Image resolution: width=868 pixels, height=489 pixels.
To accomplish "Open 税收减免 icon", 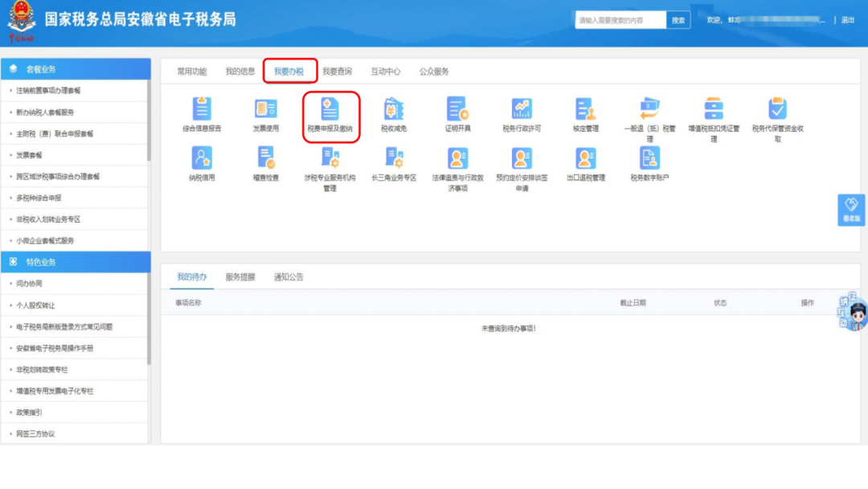I will [x=394, y=109].
